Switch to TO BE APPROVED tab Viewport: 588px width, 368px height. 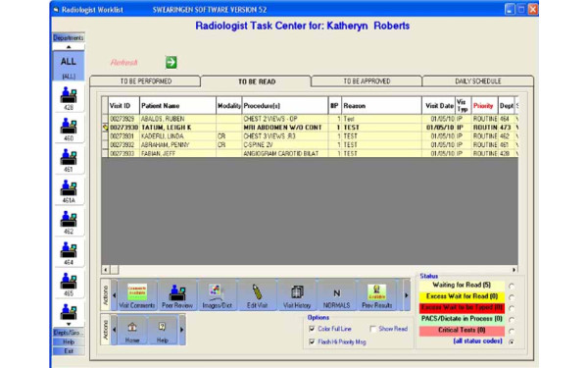coord(367,81)
